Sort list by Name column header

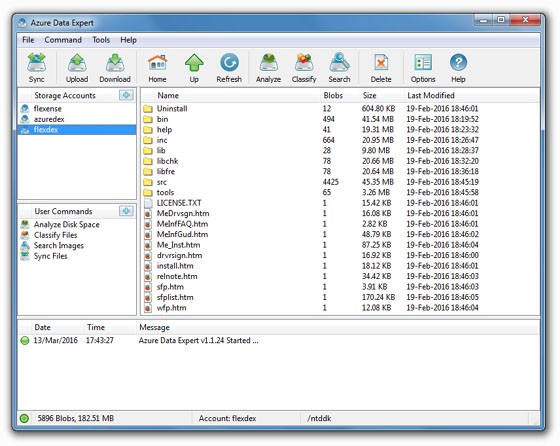pyautogui.click(x=231, y=95)
